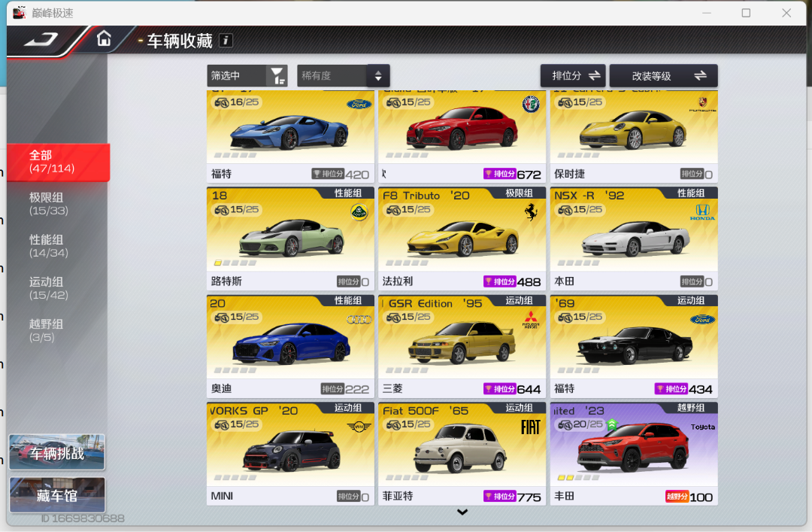Select the blue Audi car image
The width and height of the screenshot is (812, 532).
tap(291, 343)
